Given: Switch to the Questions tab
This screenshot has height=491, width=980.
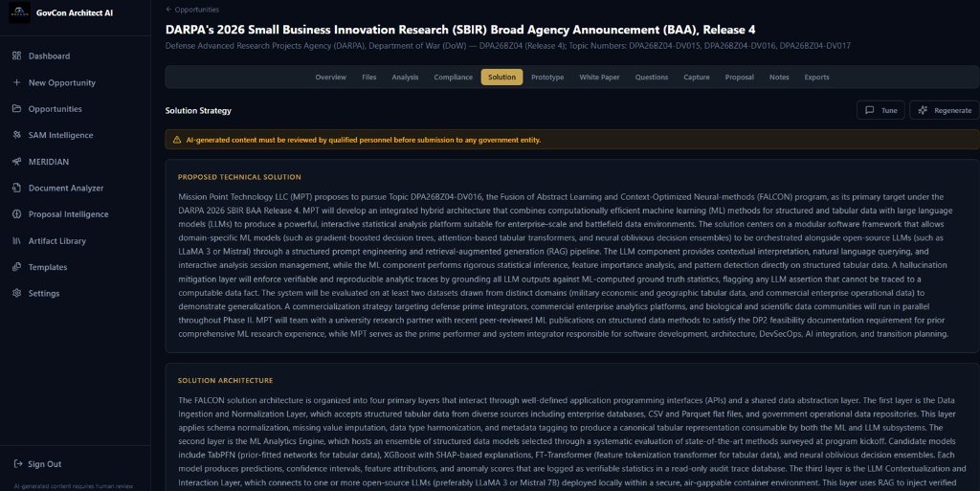Looking at the screenshot, I should [651, 77].
